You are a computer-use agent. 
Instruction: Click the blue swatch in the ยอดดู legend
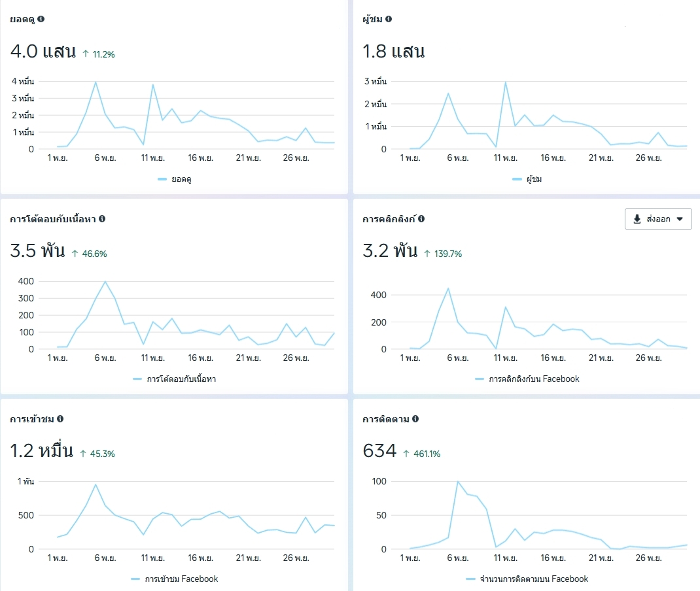click(162, 179)
